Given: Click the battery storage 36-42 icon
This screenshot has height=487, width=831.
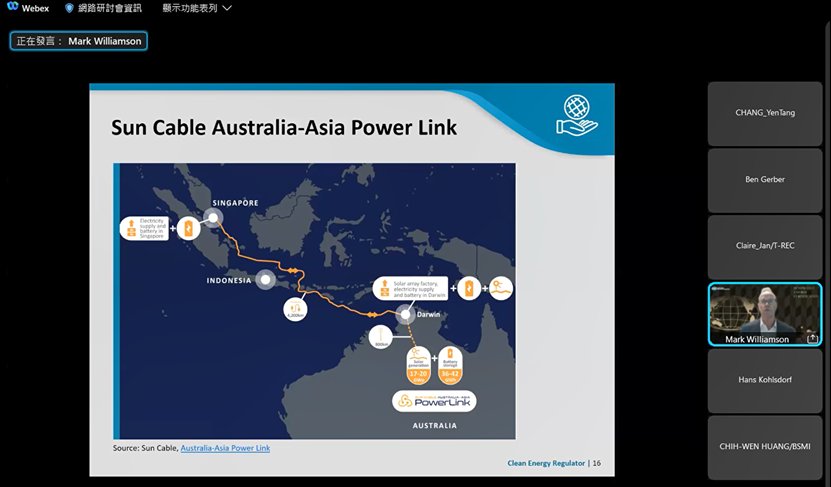Looking at the screenshot, I should click(450, 365).
